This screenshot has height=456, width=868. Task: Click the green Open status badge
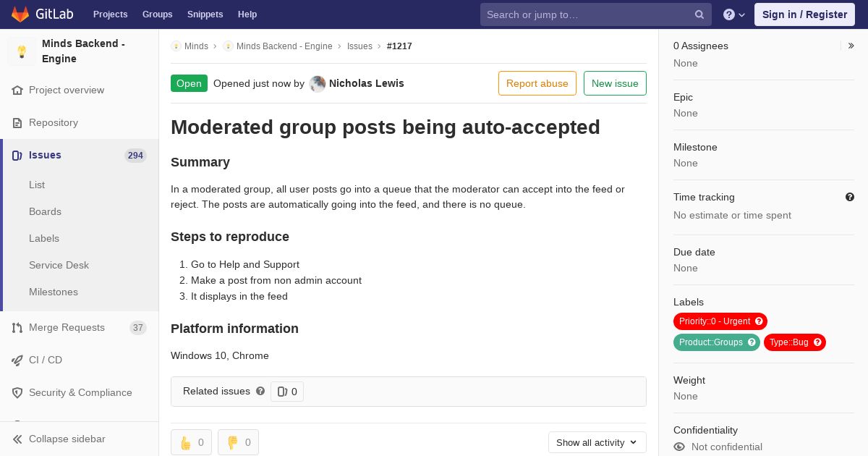pyautogui.click(x=189, y=83)
